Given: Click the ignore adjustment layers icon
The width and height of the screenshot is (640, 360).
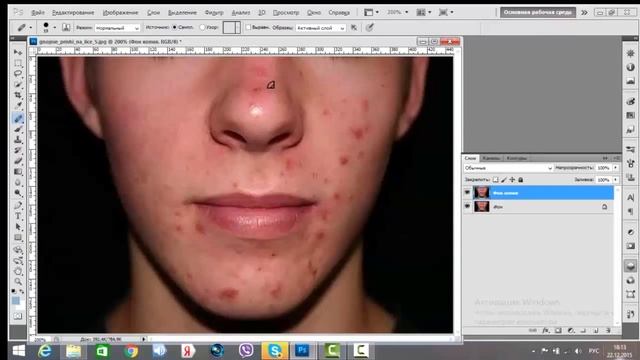Looking at the screenshot, I should pos(354,27).
